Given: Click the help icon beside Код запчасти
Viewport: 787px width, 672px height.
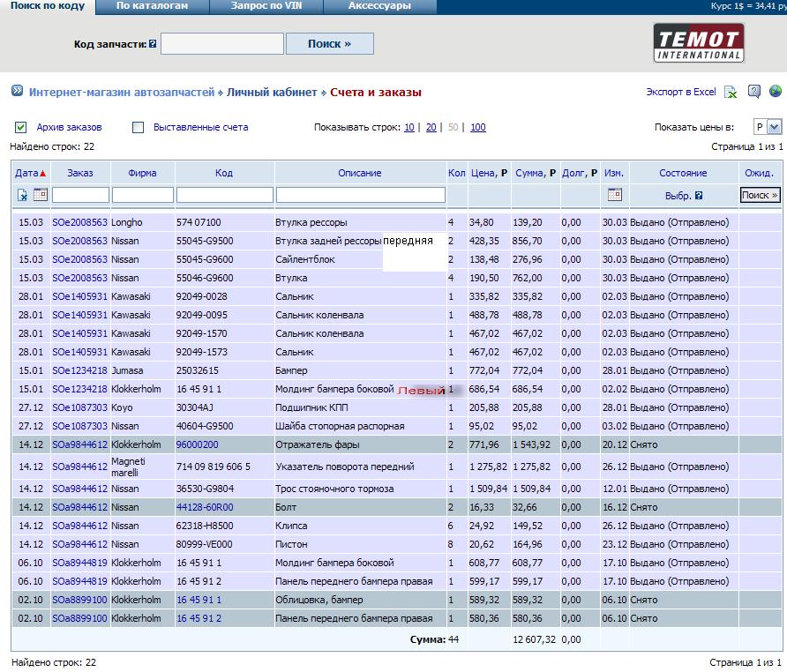Looking at the screenshot, I should coord(153,44).
